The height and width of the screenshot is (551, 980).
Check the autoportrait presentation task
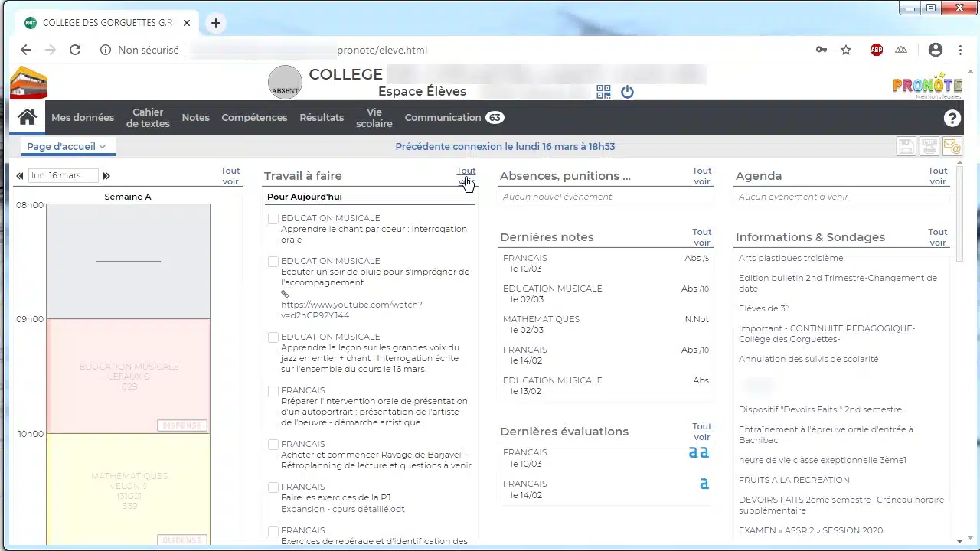pyautogui.click(x=273, y=391)
